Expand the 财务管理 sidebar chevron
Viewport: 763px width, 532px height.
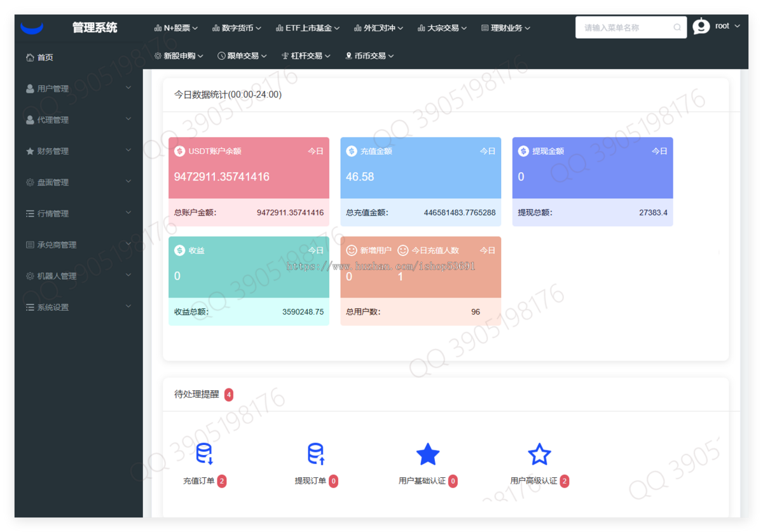click(x=128, y=150)
